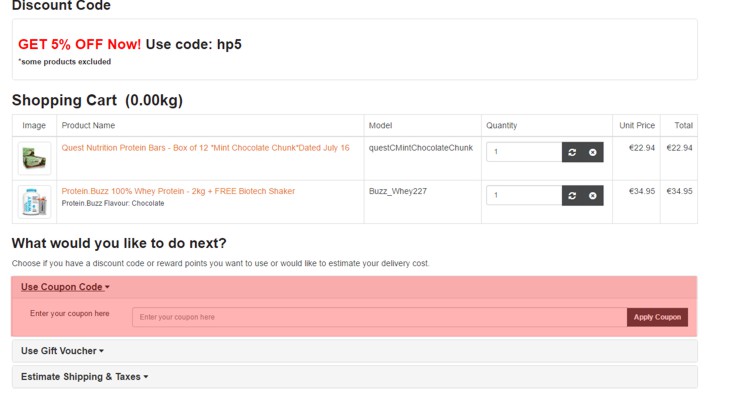Viewport: 740px width, 406px height.
Task: Open Protein.Buzz 100% Whey Protein product link
Action: pyautogui.click(x=178, y=191)
